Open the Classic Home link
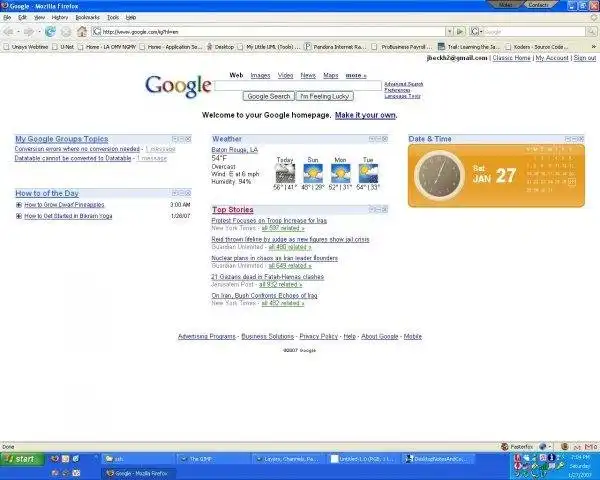 point(512,58)
